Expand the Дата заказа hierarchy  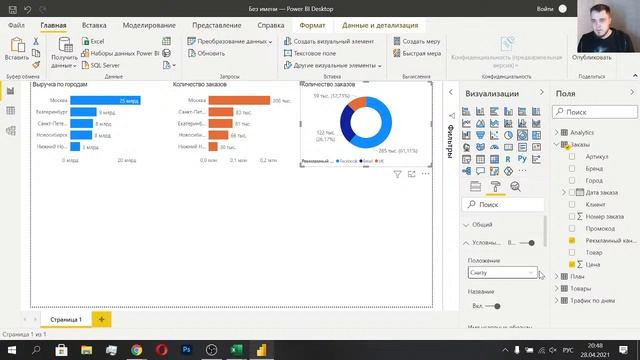pos(564,192)
